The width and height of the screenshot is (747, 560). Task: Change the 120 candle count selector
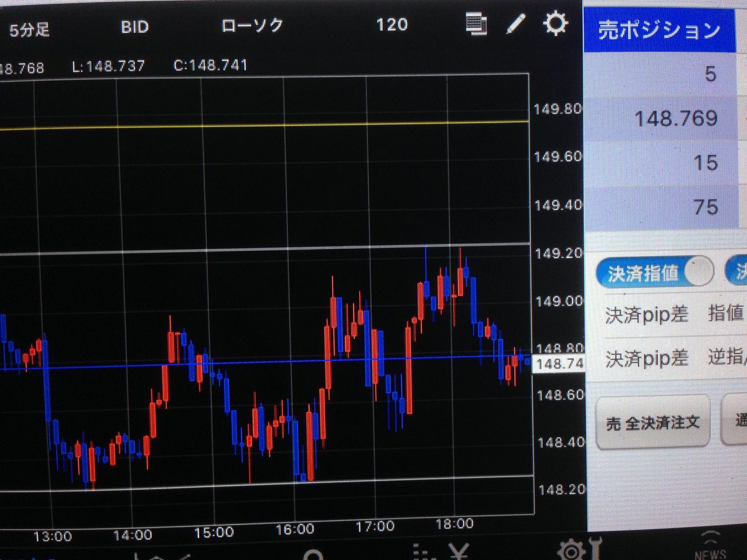(x=392, y=24)
